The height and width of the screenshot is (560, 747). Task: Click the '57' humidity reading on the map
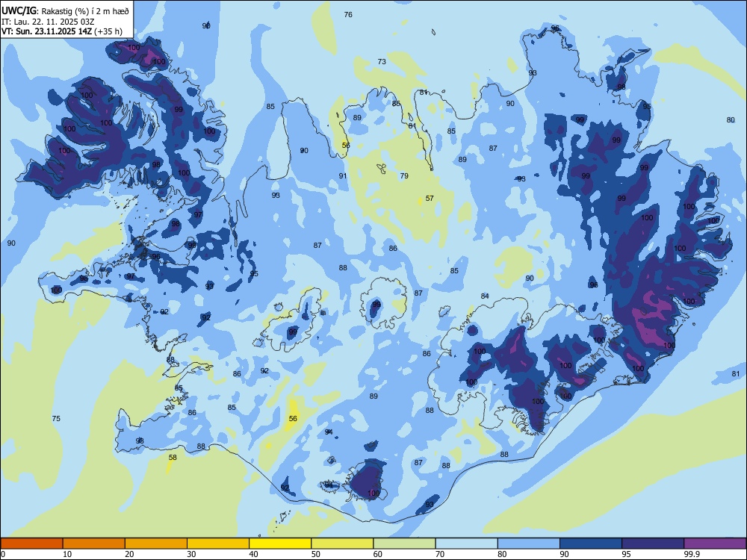click(x=430, y=198)
